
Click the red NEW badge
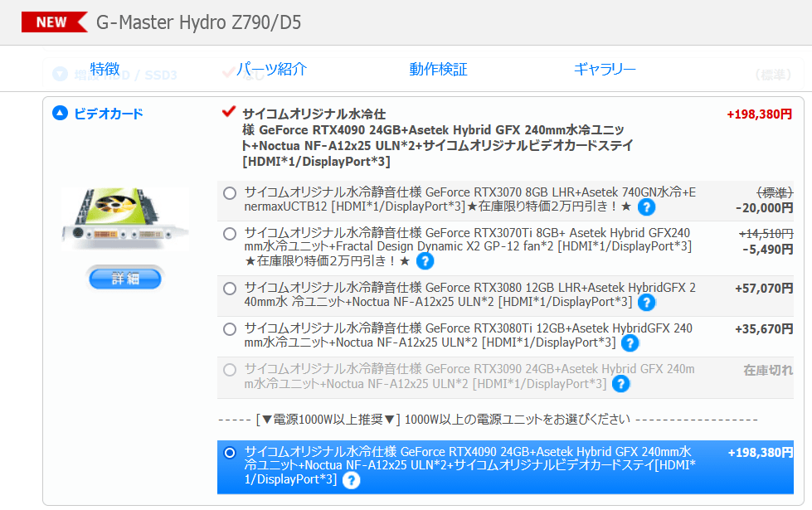(55, 22)
